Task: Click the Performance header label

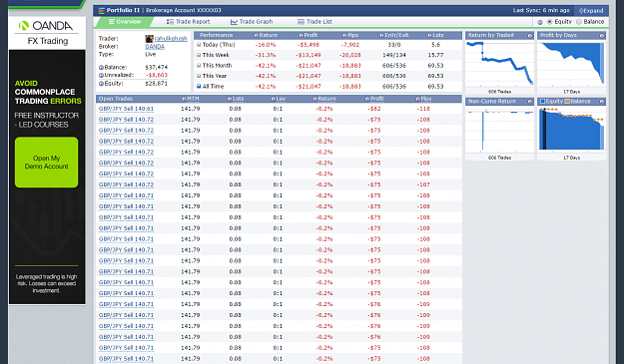Action: [x=216, y=35]
